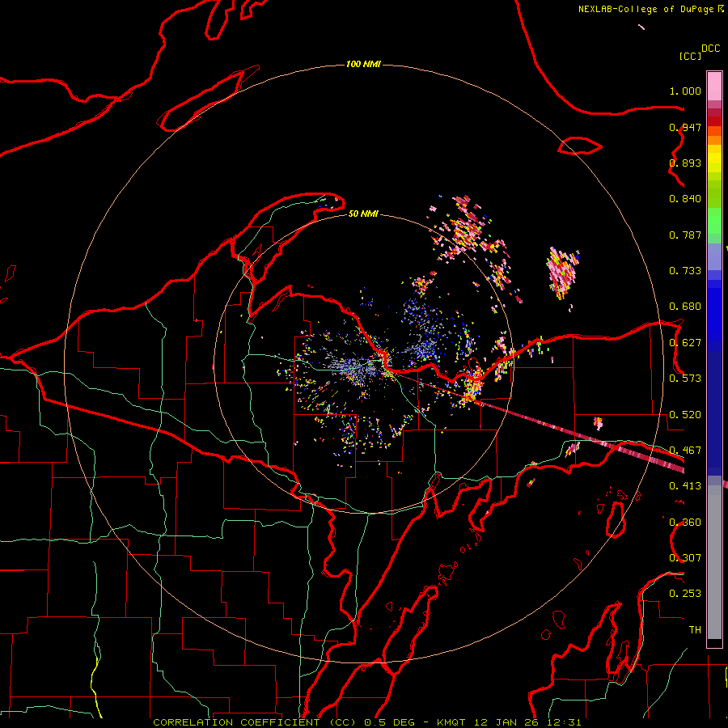Click the 0.947 scale value
The image size is (728, 728).
tap(685, 127)
